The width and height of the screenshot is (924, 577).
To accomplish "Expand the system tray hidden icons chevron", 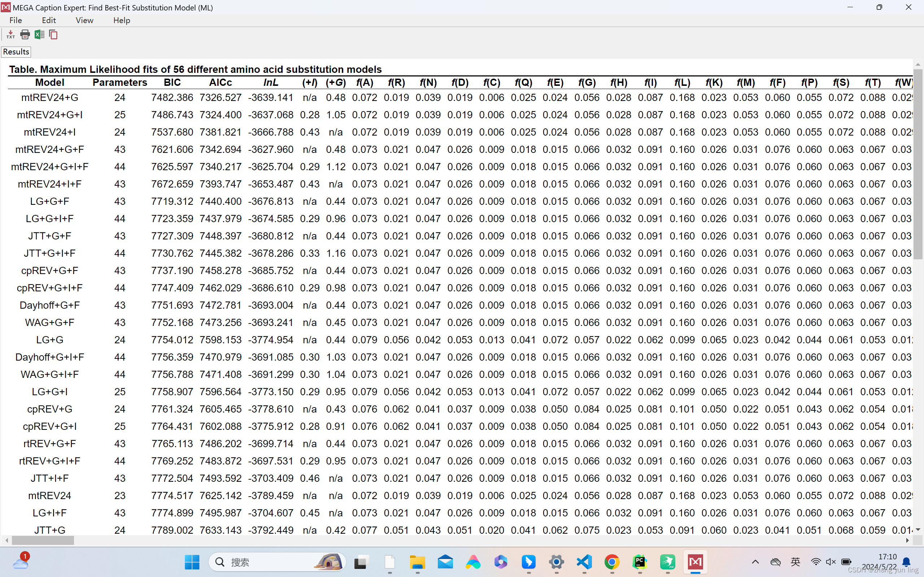I will click(755, 562).
